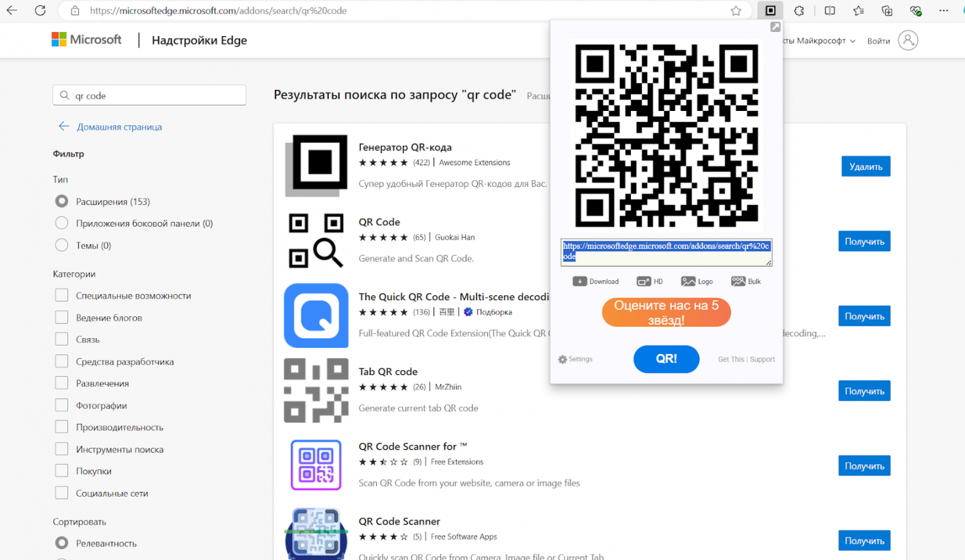The width and height of the screenshot is (965, 560).
Task: Select the Темы (0) radio button
Action: [x=62, y=245]
